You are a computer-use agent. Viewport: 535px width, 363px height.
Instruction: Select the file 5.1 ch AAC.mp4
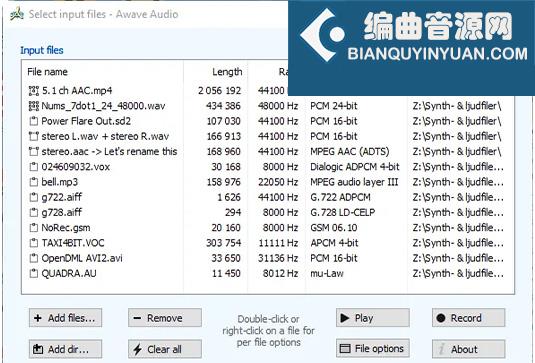pos(77,91)
